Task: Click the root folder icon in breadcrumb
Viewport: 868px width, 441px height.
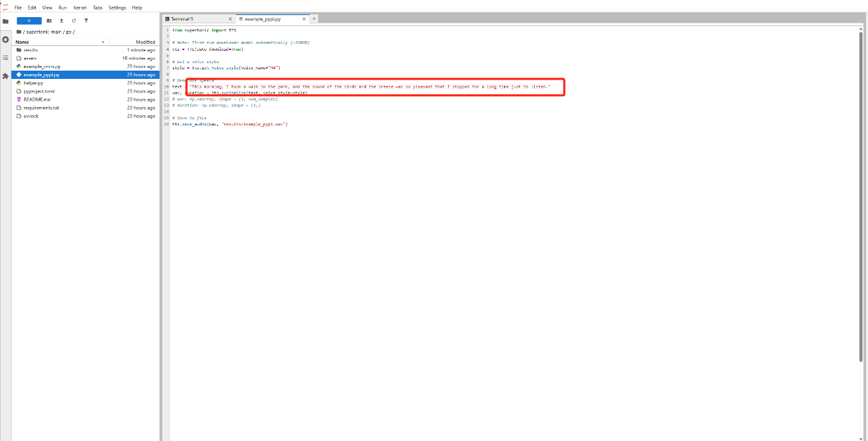Action: point(19,32)
